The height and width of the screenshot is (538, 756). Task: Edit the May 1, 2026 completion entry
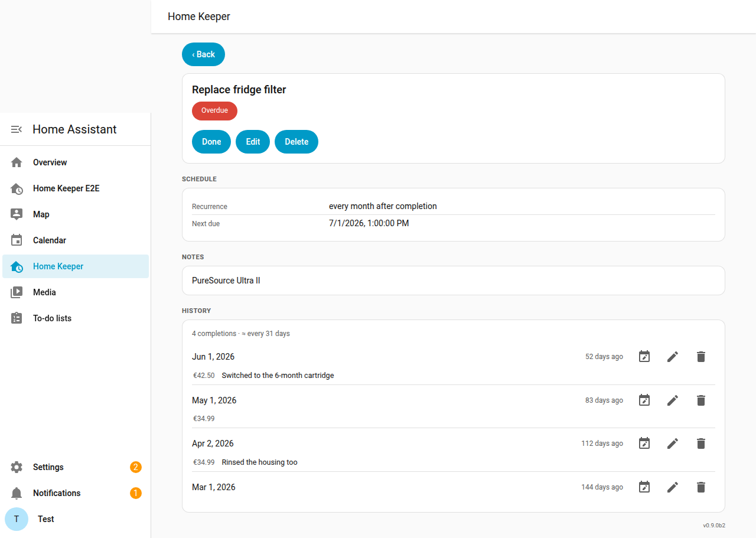click(x=673, y=400)
